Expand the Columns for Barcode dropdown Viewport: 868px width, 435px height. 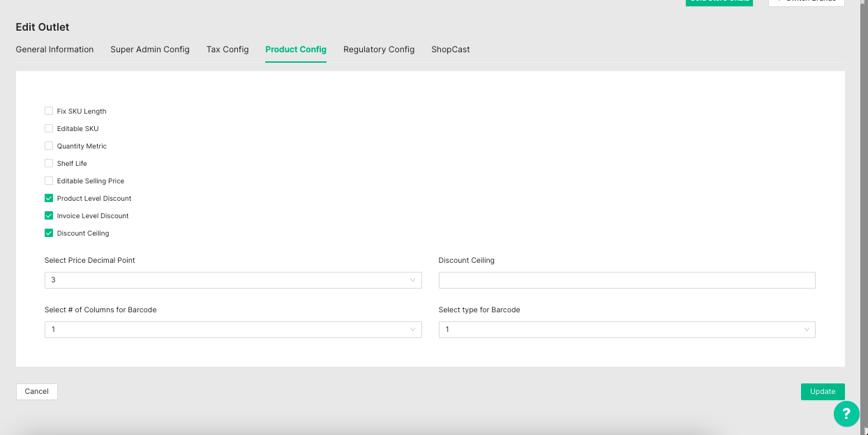(x=233, y=330)
